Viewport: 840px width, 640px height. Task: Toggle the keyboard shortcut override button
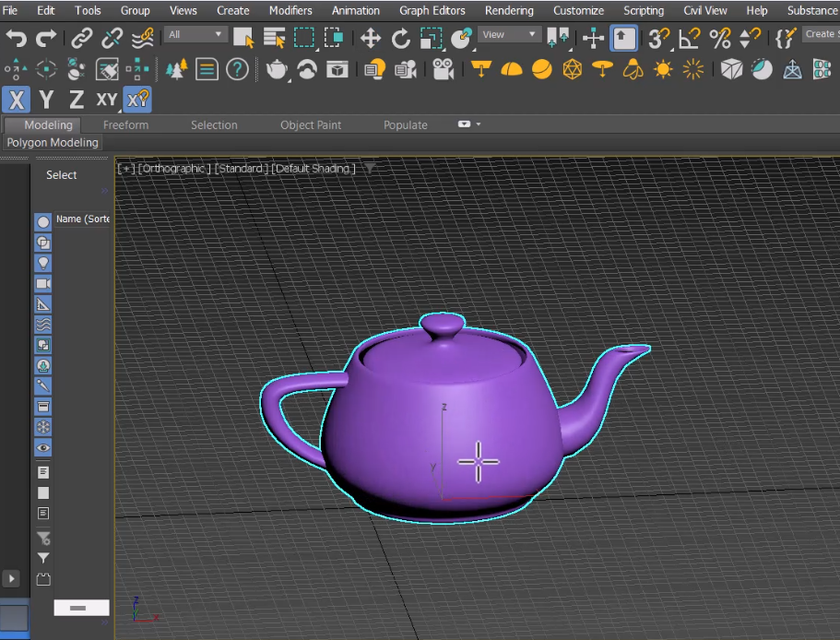click(x=624, y=38)
